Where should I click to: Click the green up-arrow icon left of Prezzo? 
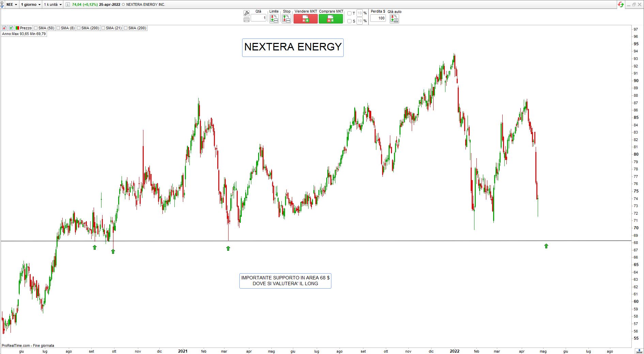[x=11, y=28]
